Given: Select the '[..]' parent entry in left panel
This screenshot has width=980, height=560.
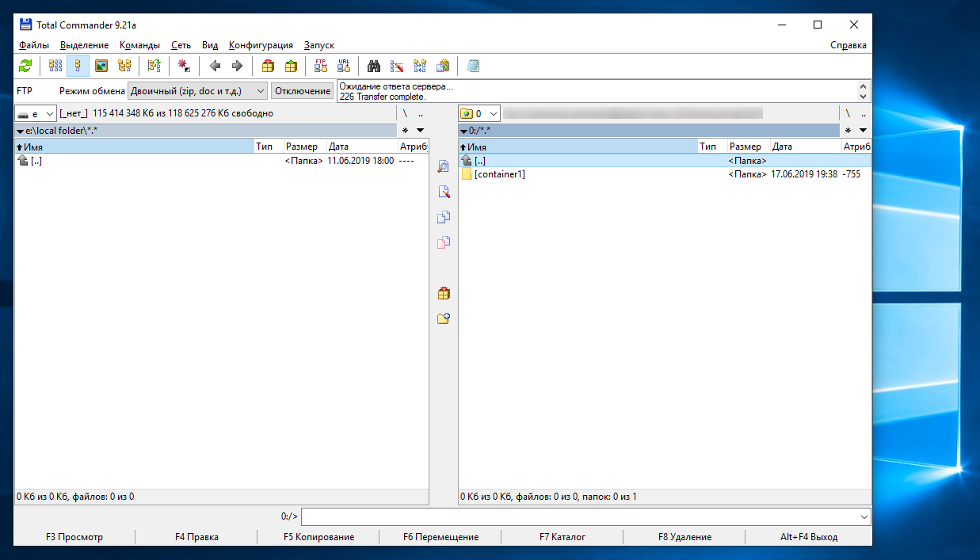Looking at the screenshot, I should coord(36,160).
